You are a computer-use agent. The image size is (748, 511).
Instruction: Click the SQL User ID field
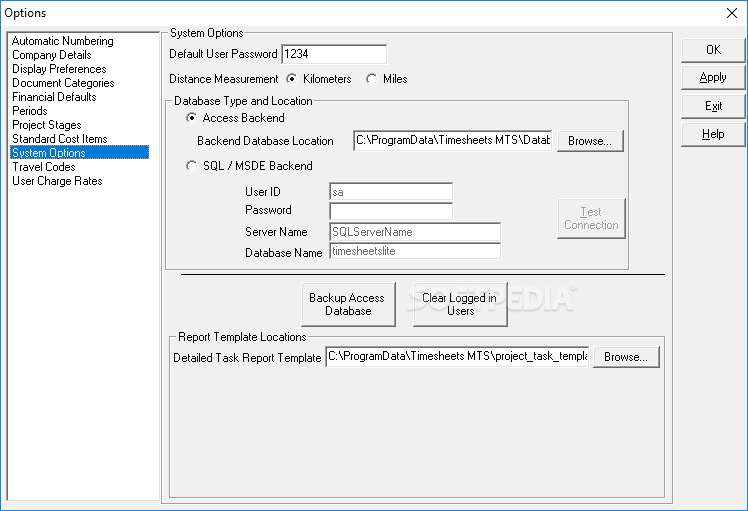coord(391,192)
